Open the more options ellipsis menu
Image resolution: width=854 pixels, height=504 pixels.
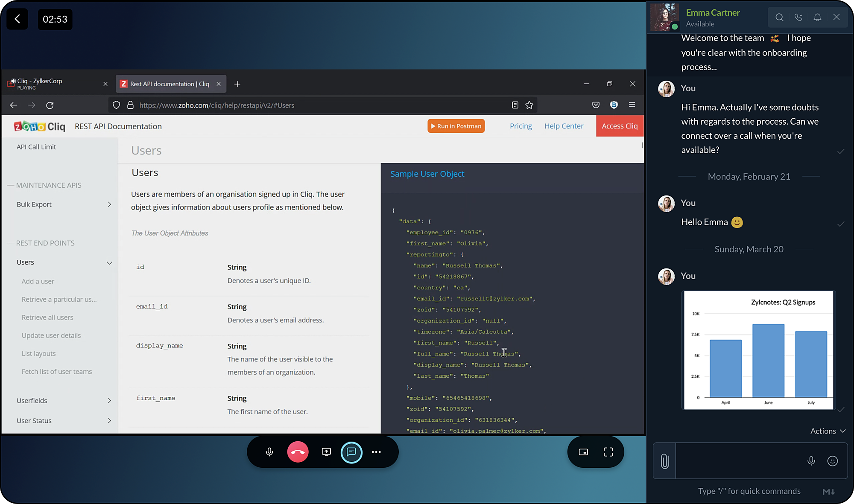click(x=376, y=452)
